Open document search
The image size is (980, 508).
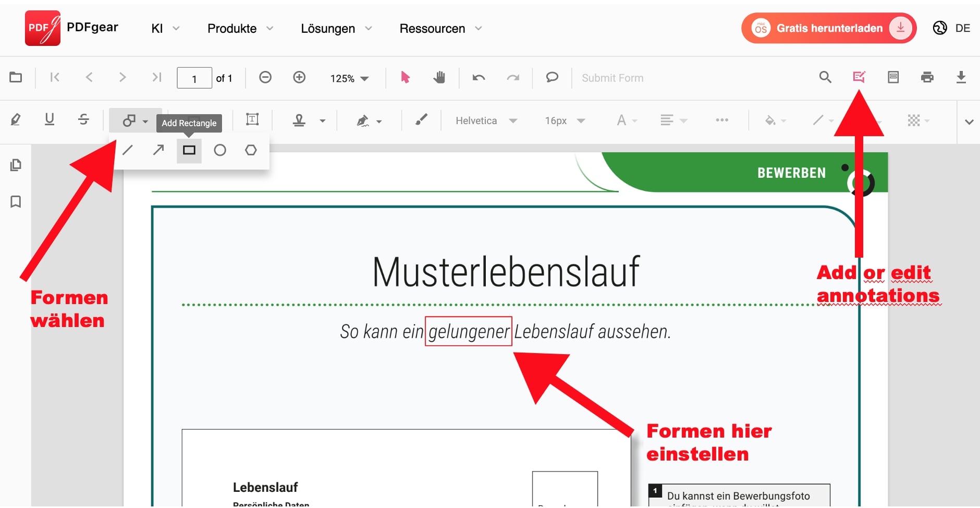pyautogui.click(x=825, y=77)
